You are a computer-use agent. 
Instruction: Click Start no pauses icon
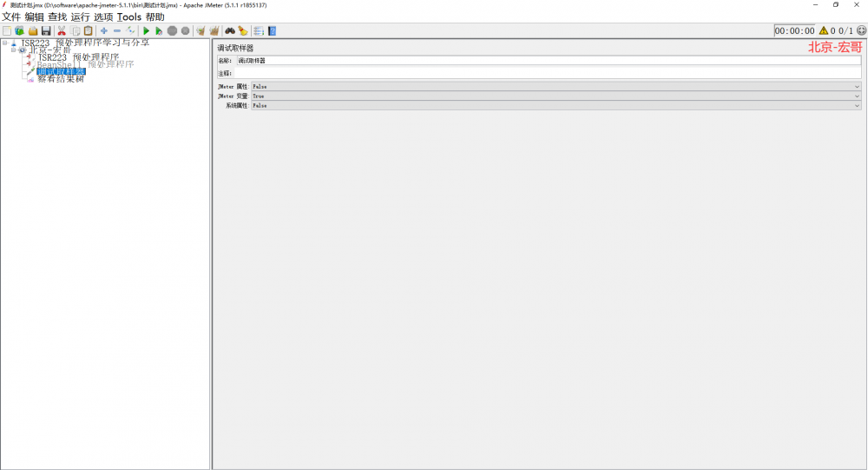tap(159, 31)
